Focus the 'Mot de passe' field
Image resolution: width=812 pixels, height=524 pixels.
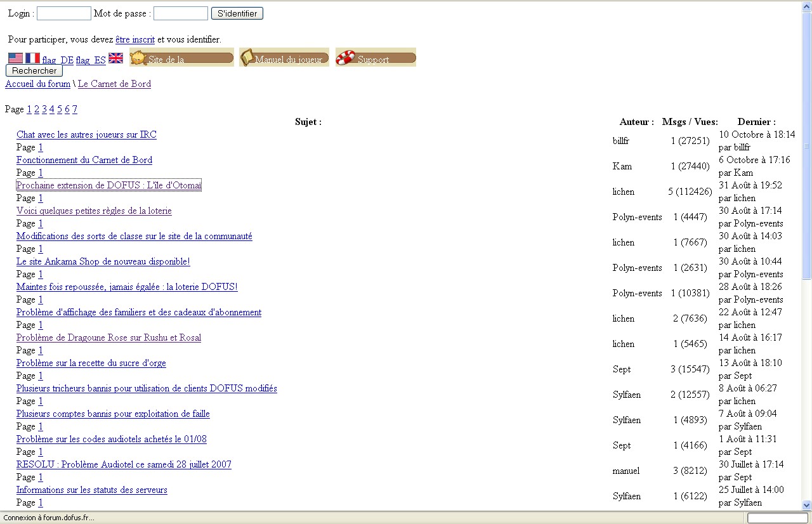click(x=181, y=13)
